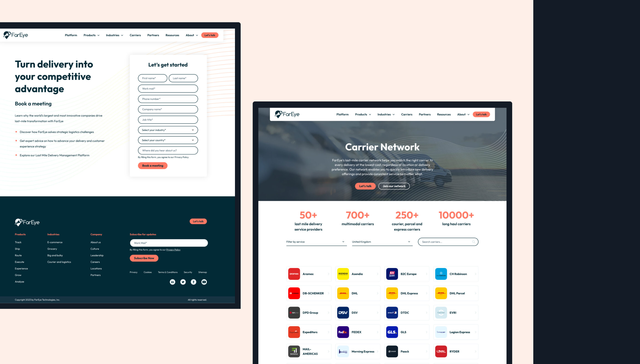Click the Book a meeting button
Image resolution: width=640 pixels, height=364 pixels.
(x=152, y=165)
